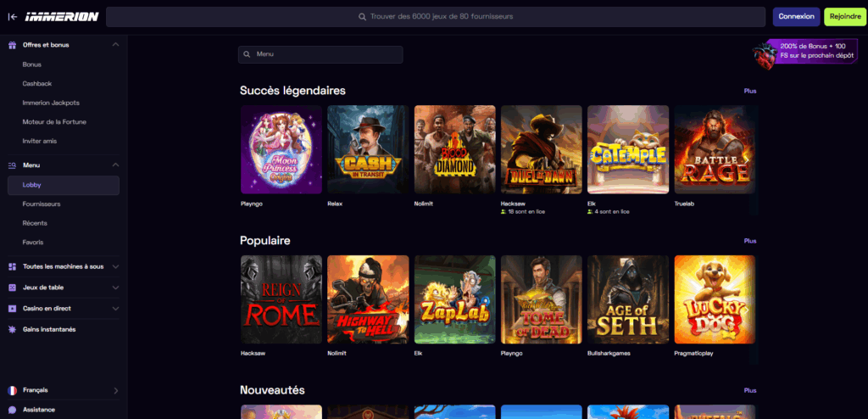The image size is (868, 419).
Task: Click Plus next to Nouveautés
Action: pyautogui.click(x=750, y=391)
